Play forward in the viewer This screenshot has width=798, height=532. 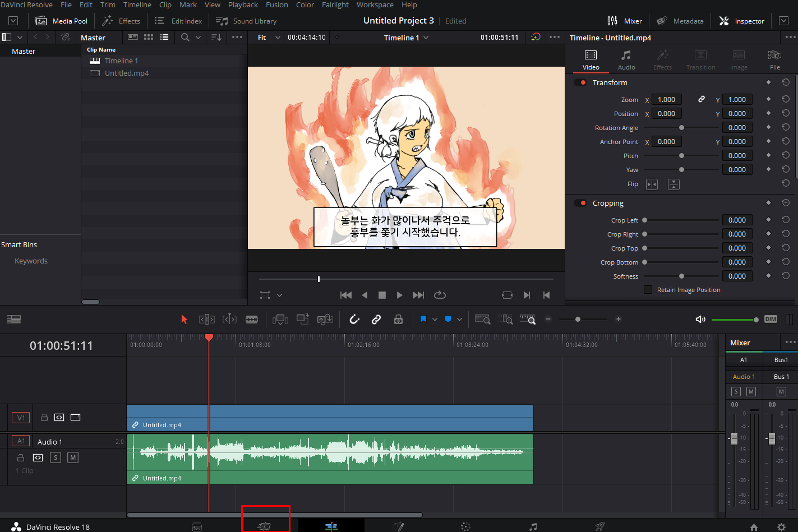(x=399, y=295)
